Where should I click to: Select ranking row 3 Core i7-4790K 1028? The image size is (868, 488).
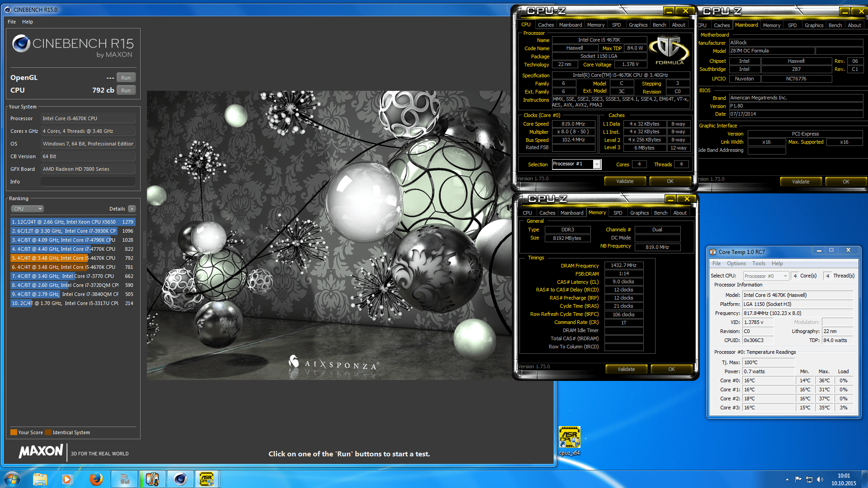(x=73, y=240)
